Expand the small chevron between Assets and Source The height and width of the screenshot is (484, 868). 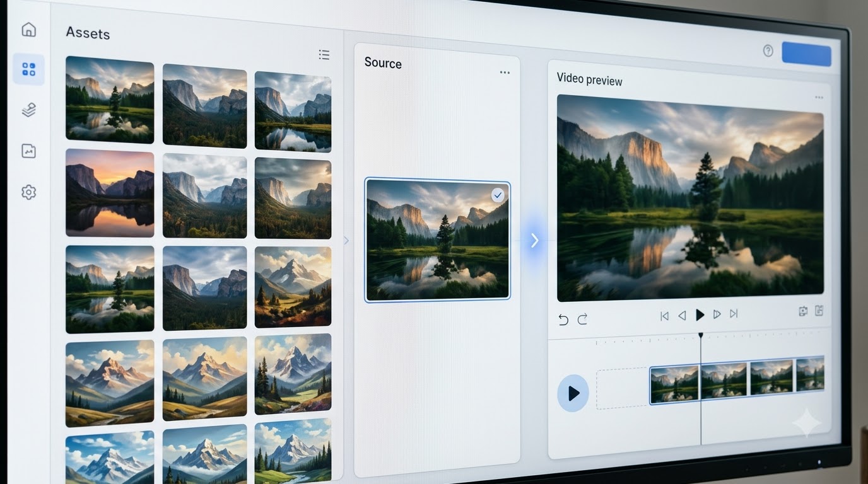[x=346, y=240]
